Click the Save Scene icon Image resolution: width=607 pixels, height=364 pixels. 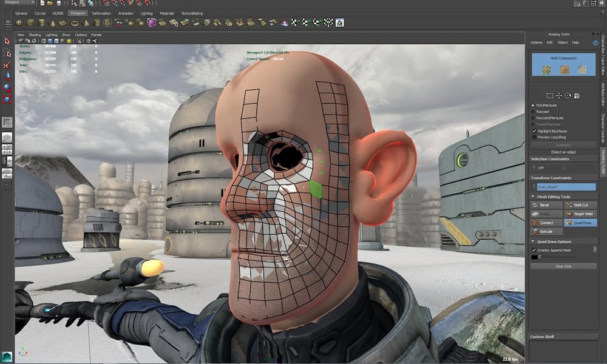(x=59, y=3)
